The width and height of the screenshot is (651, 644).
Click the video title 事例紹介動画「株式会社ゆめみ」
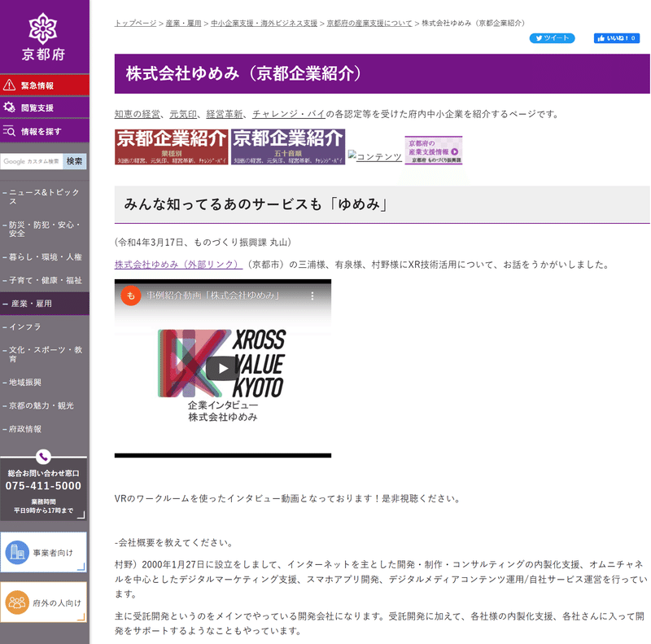(x=213, y=296)
